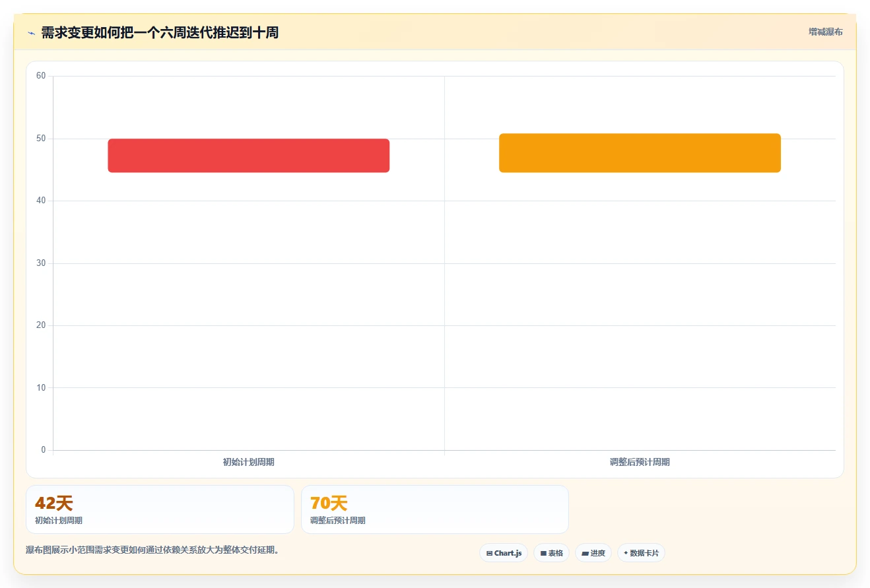Select the 70天 data card
Viewport: 870px width, 588px height.
(435, 509)
